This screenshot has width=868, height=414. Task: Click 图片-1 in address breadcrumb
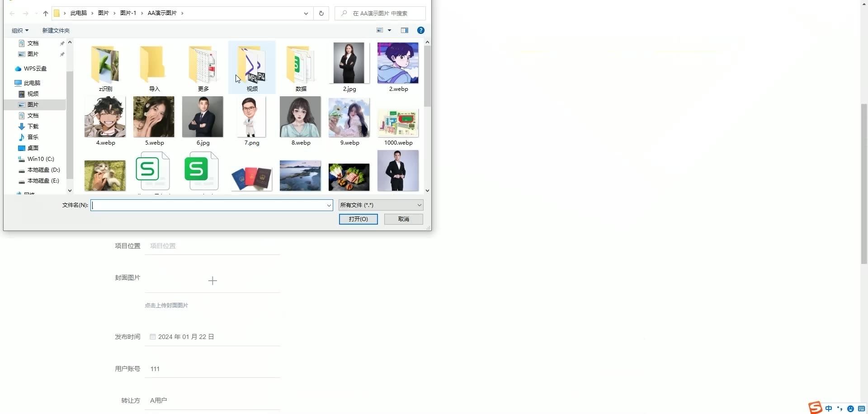[128, 13]
